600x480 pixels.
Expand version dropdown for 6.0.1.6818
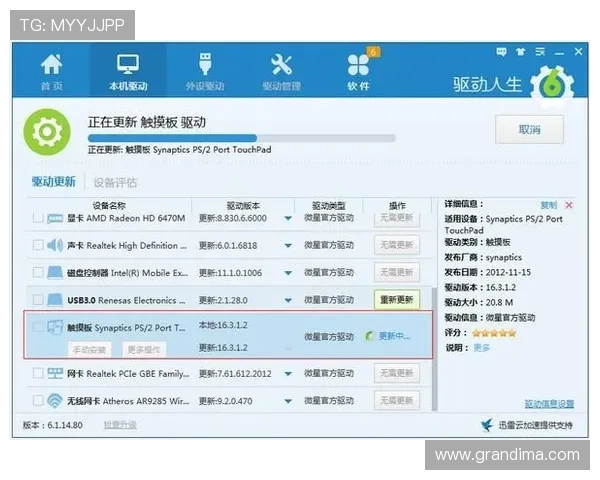[288, 246]
